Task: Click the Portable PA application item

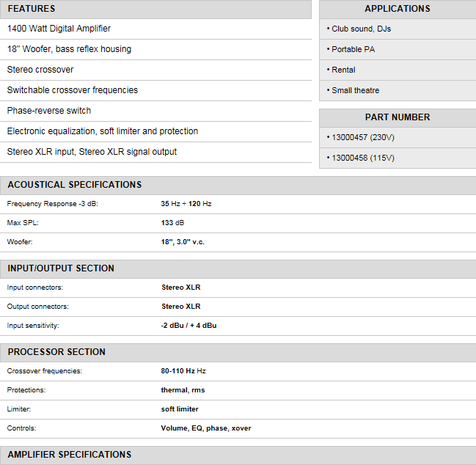Action: click(353, 49)
